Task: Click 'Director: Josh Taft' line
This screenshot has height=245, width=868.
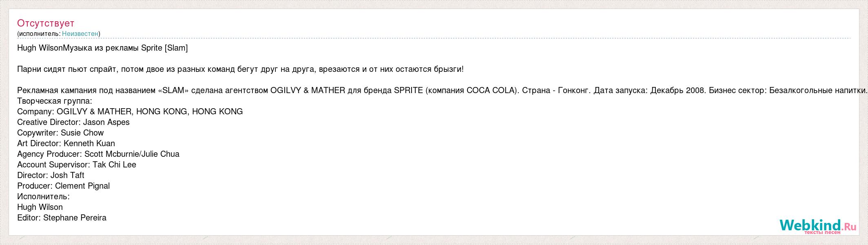Action: click(51, 176)
